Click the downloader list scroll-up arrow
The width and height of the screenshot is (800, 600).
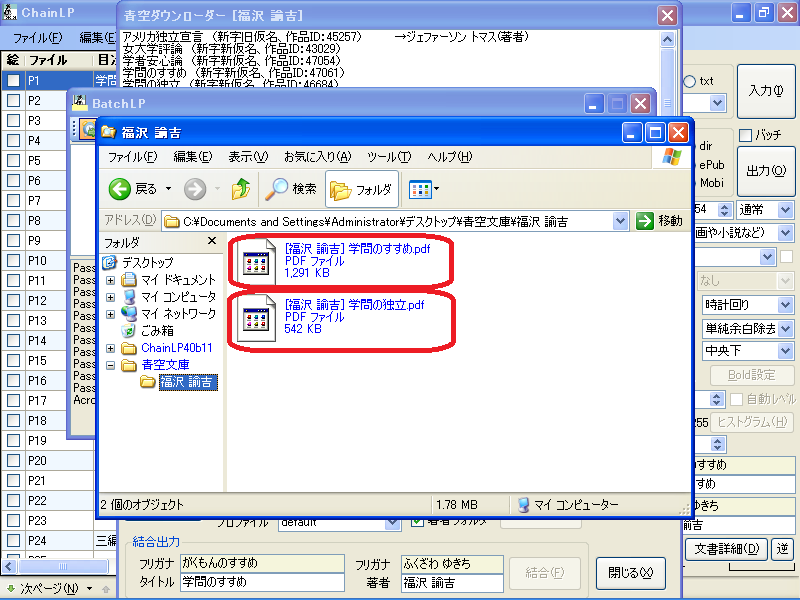(667, 39)
